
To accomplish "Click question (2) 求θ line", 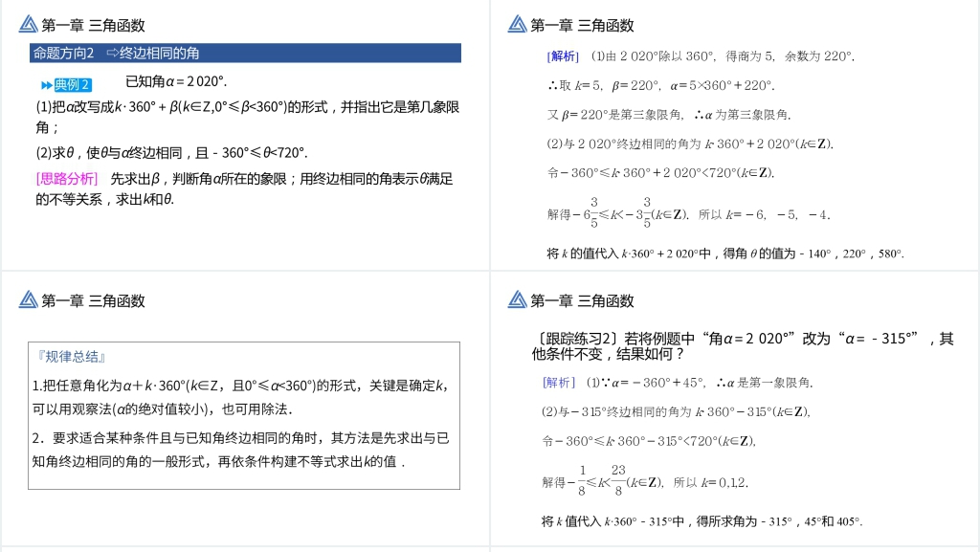I will click(x=171, y=152).
